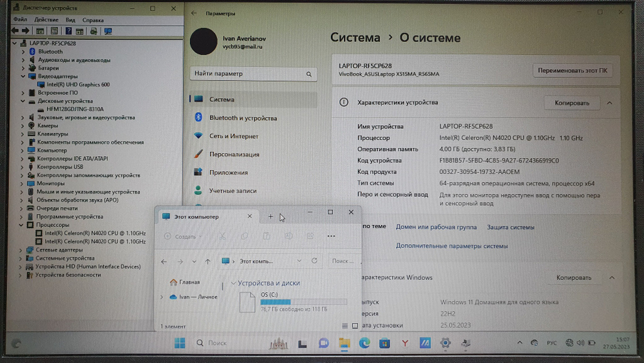Click back arrow in Параметры window
This screenshot has width=644, height=363.
point(194,13)
